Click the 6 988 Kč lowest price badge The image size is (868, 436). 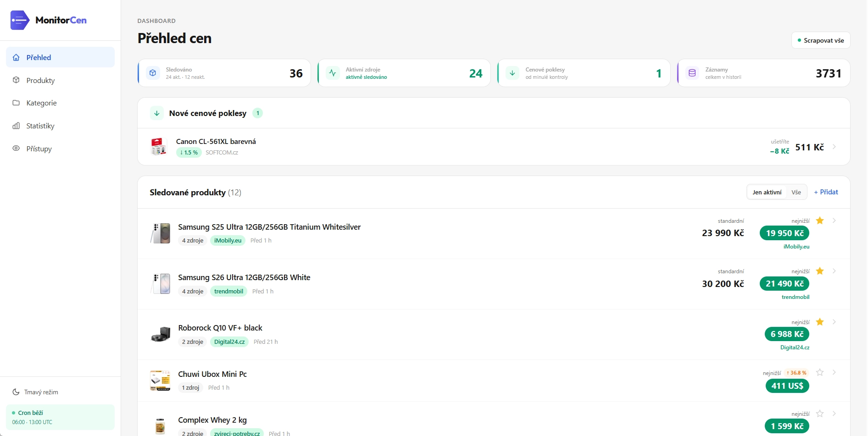(787, 334)
